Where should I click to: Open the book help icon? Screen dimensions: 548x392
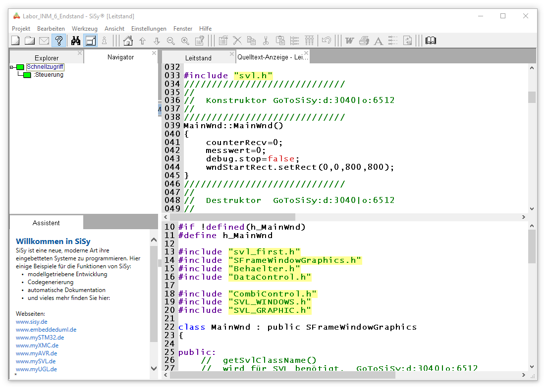pos(431,41)
